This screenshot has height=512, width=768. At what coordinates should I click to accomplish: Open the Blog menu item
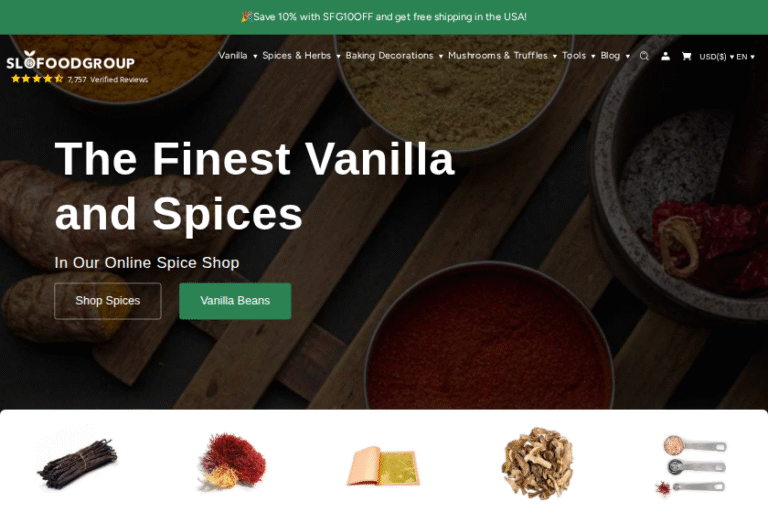click(x=615, y=56)
